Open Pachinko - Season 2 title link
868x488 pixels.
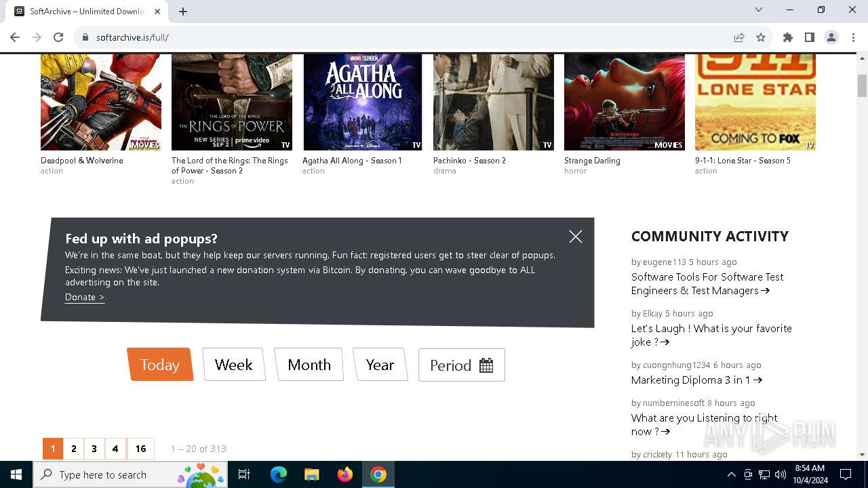click(470, 161)
